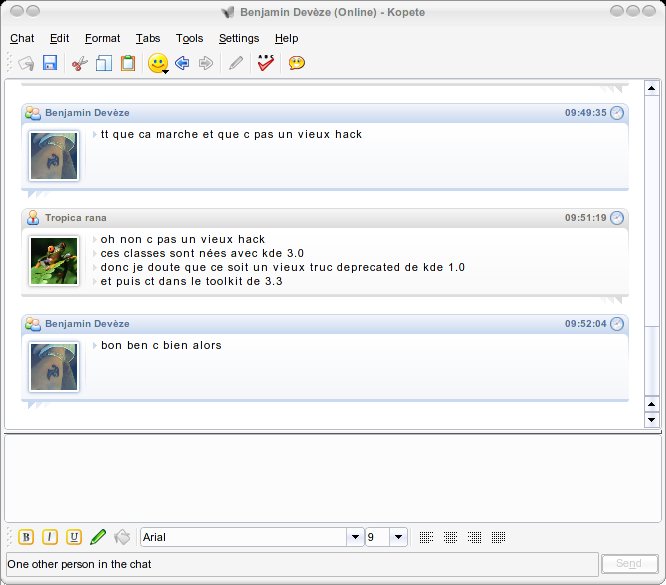Click the yellow chat bubble toolbar icon
This screenshot has height=585, width=666.
[x=296, y=63]
